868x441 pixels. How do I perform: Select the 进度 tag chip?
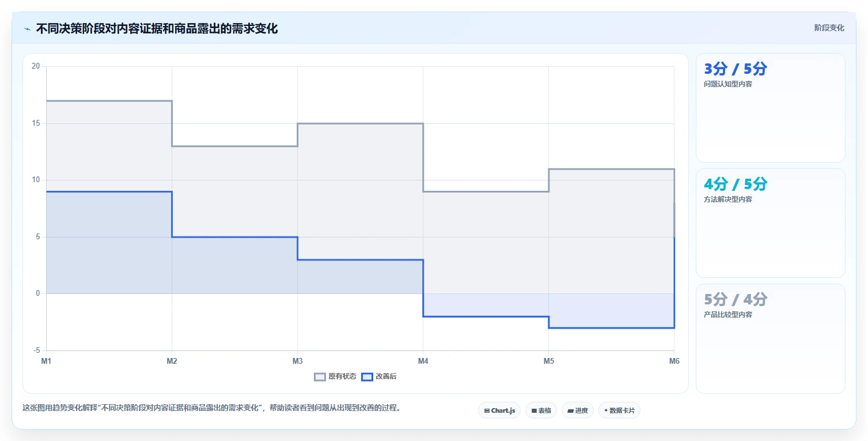pyautogui.click(x=578, y=410)
